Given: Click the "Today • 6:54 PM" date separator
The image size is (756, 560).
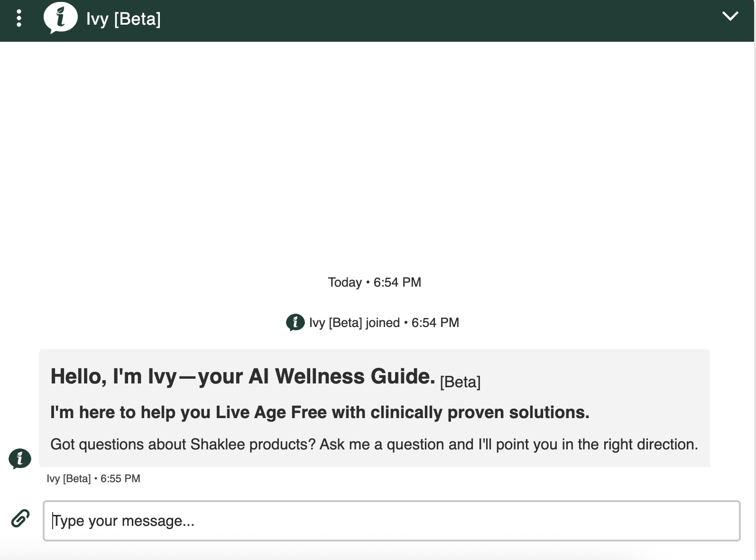Looking at the screenshot, I should tap(374, 282).
